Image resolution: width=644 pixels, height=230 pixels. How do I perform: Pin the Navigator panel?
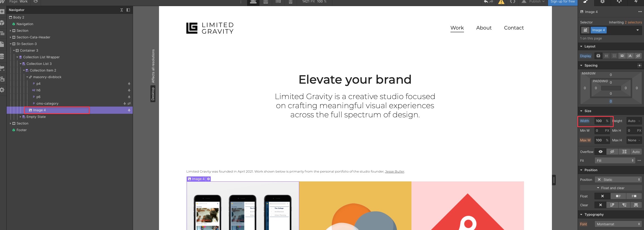coord(128,10)
